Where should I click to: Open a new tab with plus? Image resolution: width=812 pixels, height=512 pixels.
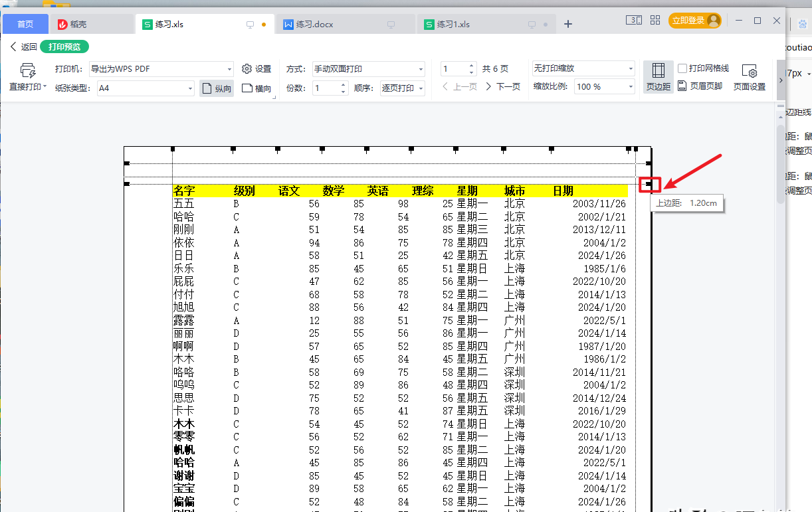(568, 24)
